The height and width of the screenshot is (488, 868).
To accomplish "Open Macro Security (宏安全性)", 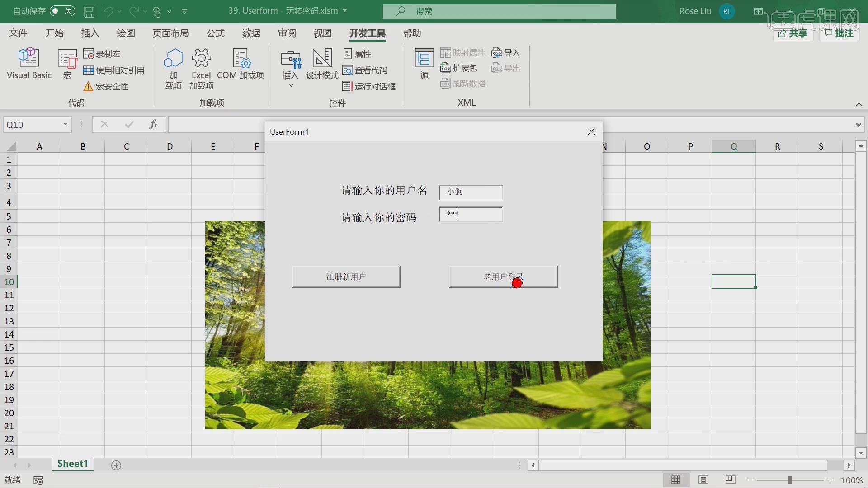I will point(106,86).
